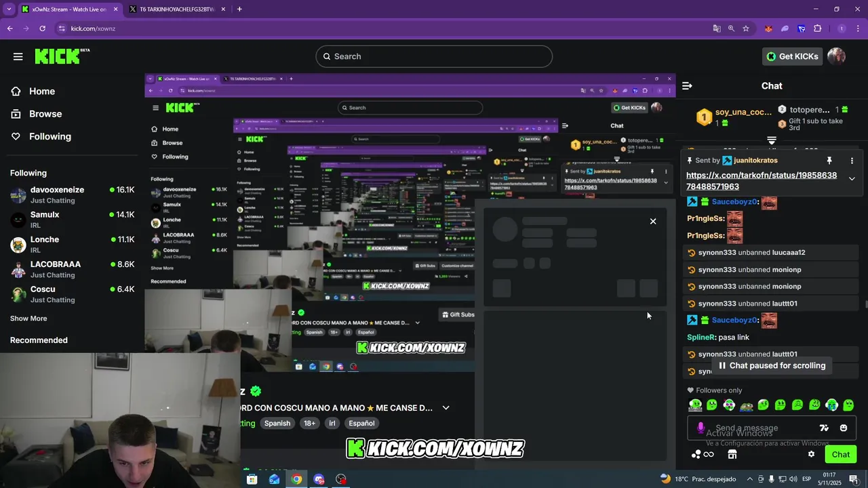Open the Chrome extensions puzzle icon
The height and width of the screenshot is (488, 868).
[x=817, y=28]
